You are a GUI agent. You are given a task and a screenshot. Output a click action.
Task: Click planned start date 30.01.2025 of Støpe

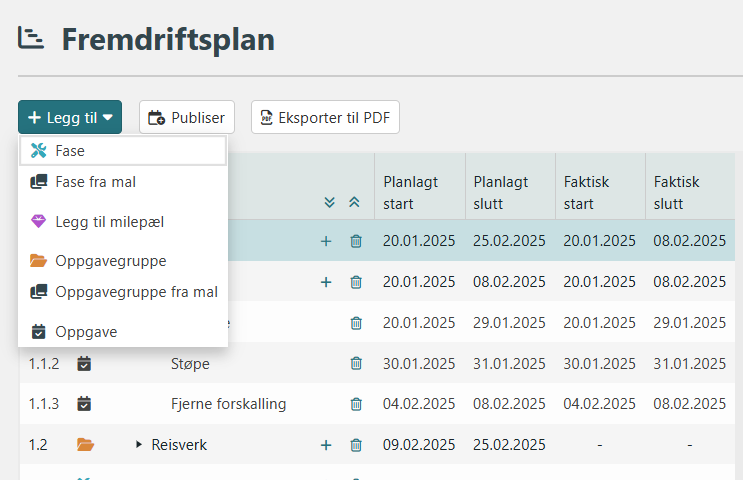click(x=419, y=364)
